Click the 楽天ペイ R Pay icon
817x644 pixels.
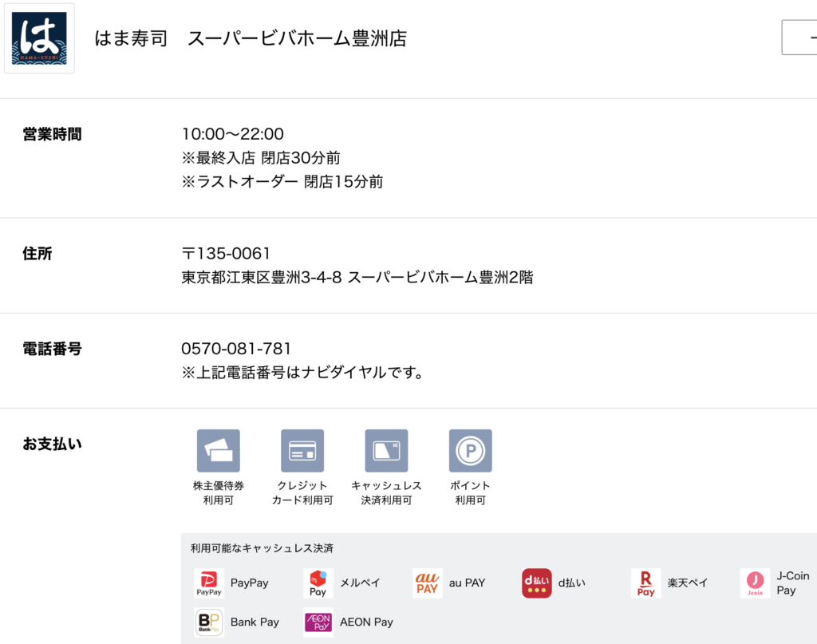tap(646, 583)
